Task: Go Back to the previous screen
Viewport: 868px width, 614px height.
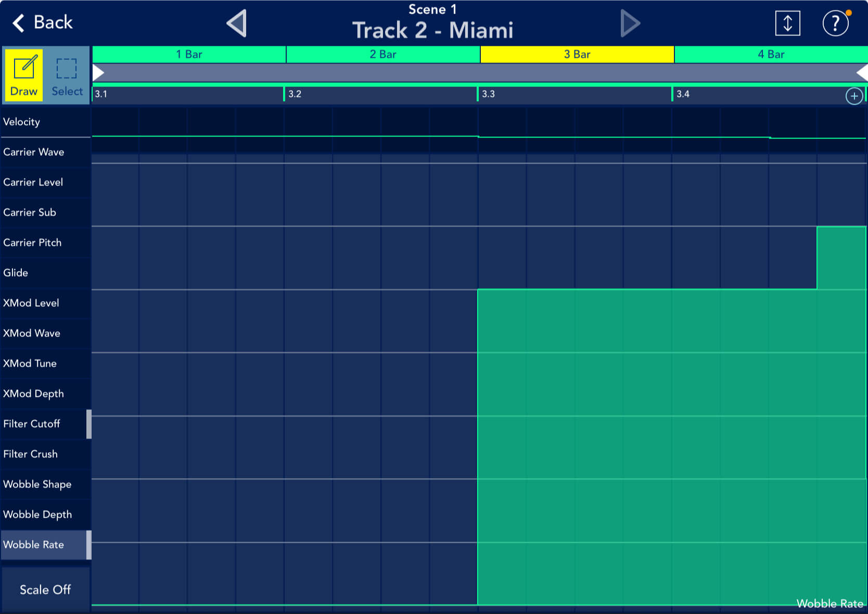Action: (43, 22)
